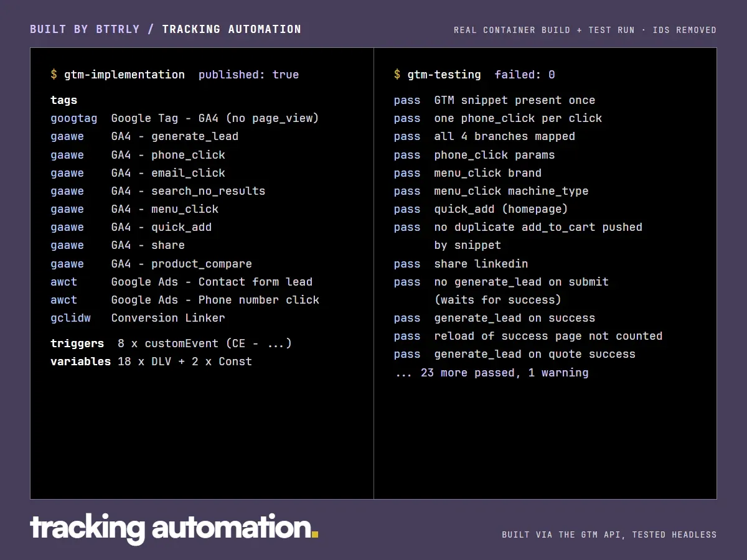Select the 'Google Tag - GA4 (no page_view)' row

point(184,118)
